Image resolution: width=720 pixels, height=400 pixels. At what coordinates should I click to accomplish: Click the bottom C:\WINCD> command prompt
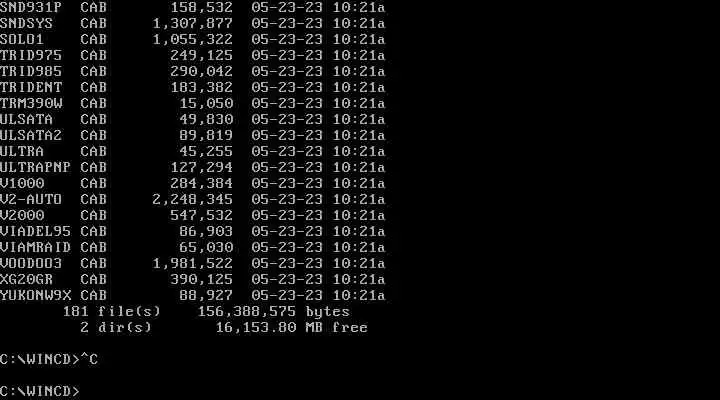tap(40, 392)
